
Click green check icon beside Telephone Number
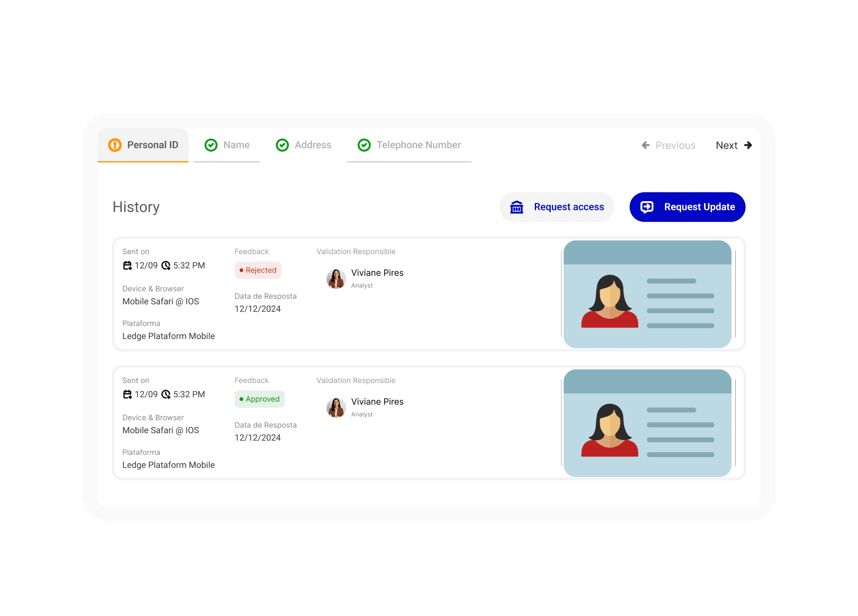pos(364,145)
